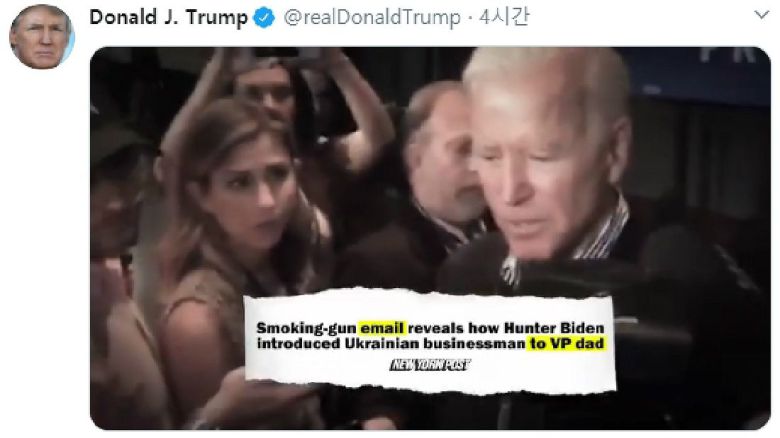Click the New York Post logo in video
780x438 pixels.
click(430, 365)
